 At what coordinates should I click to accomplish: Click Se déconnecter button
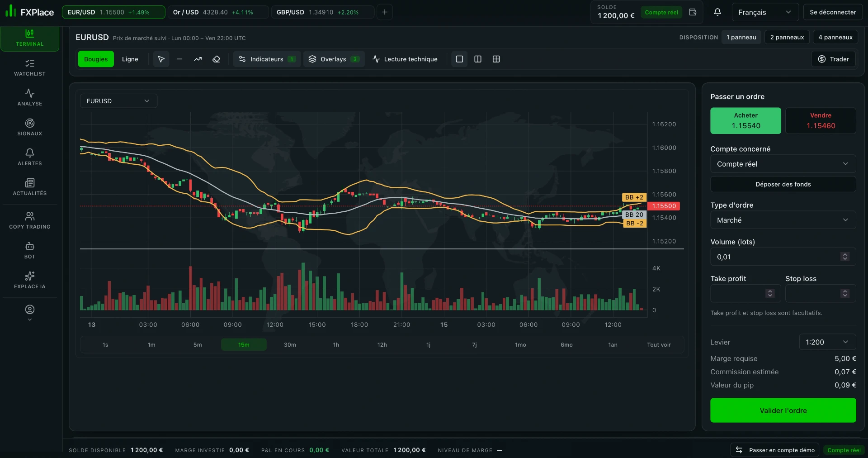833,12
